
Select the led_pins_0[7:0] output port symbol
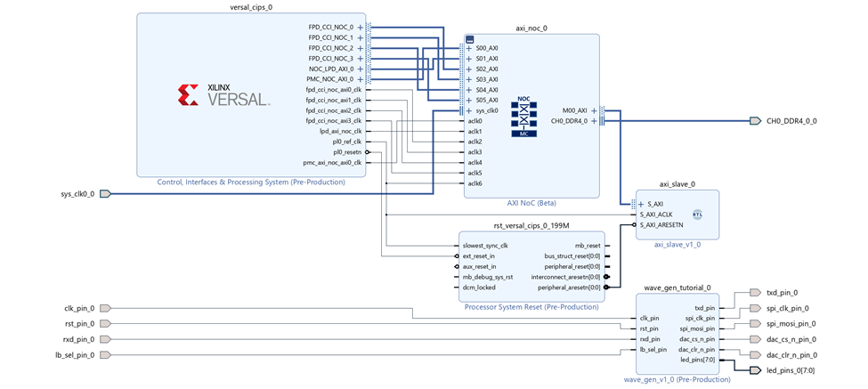pyautogui.click(x=755, y=370)
